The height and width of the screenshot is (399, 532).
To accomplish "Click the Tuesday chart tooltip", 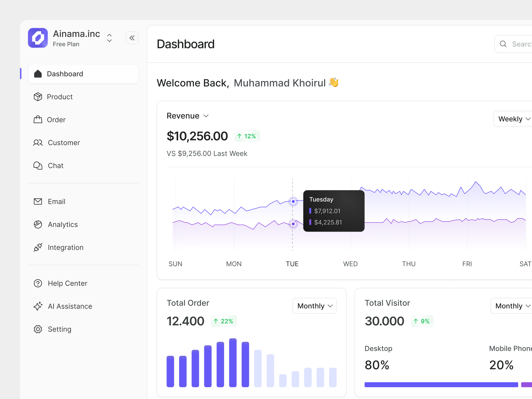I will pyautogui.click(x=334, y=211).
